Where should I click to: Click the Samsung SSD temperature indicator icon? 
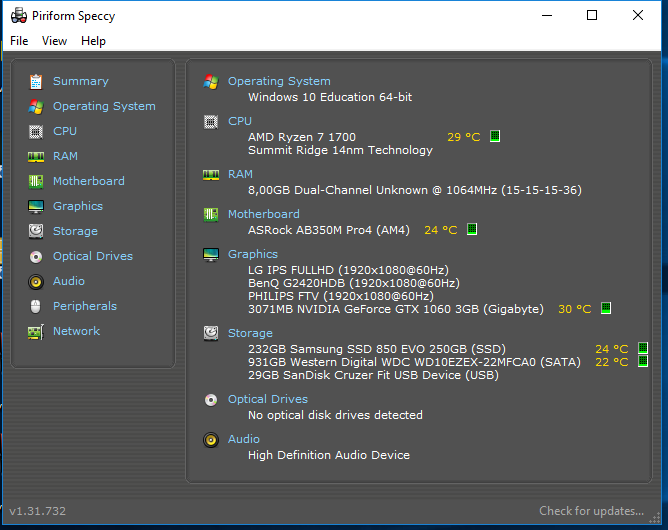point(643,348)
